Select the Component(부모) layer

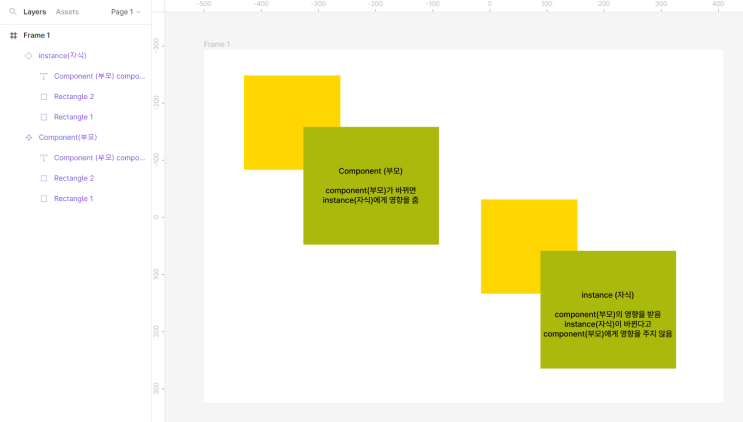[68, 137]
